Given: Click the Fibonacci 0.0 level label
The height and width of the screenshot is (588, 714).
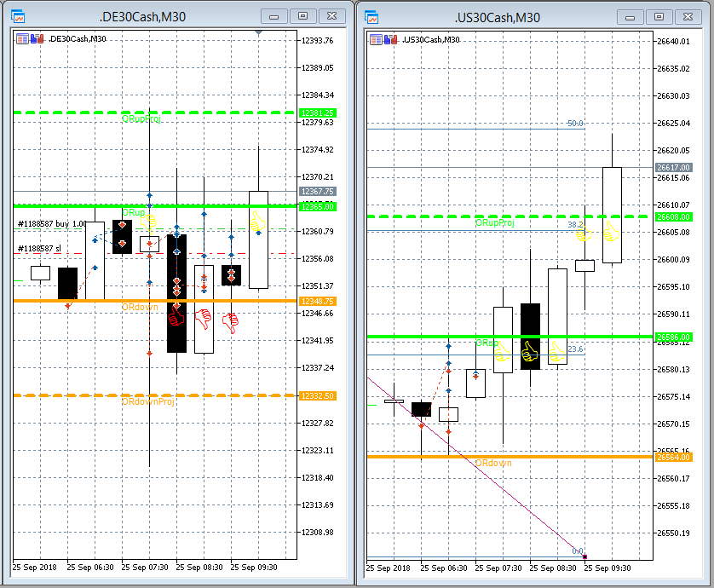Looking at the screenshot, I should (578, 551).
